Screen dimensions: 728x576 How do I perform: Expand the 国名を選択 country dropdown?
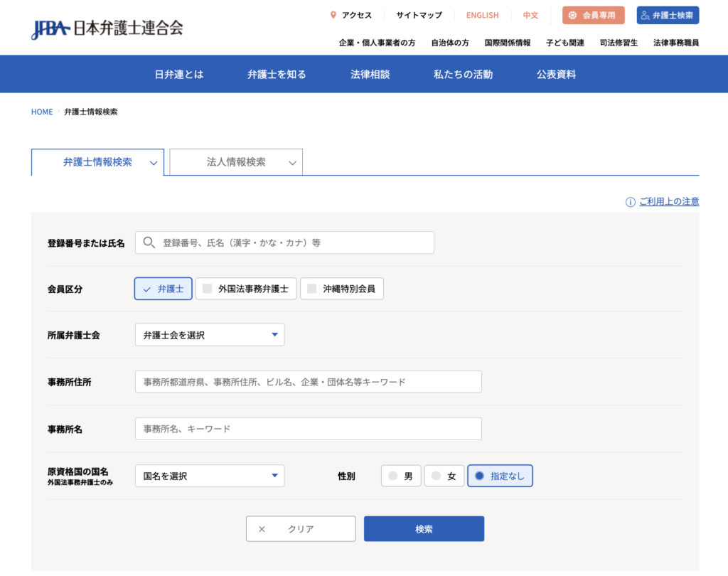pyautogui.click(x=210, y=476)
